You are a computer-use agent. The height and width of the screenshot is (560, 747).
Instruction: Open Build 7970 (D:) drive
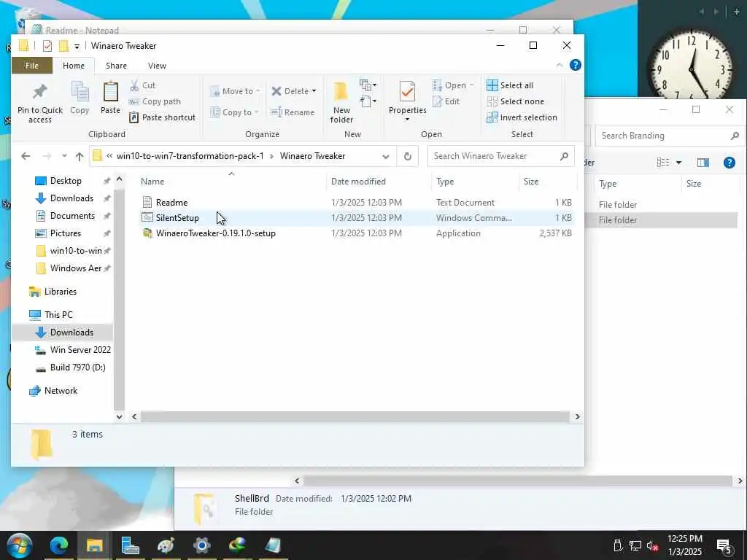(77, 367)
